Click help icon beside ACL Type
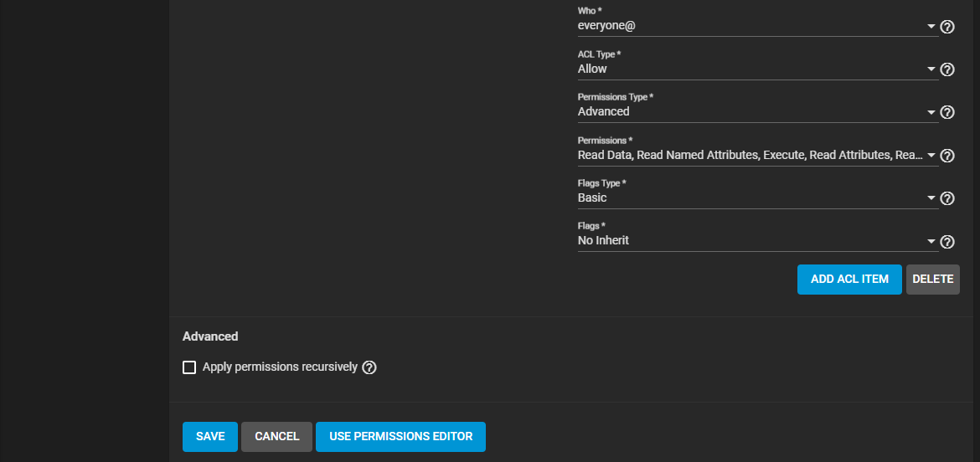980x462 pixels. (x=947, y=69)
